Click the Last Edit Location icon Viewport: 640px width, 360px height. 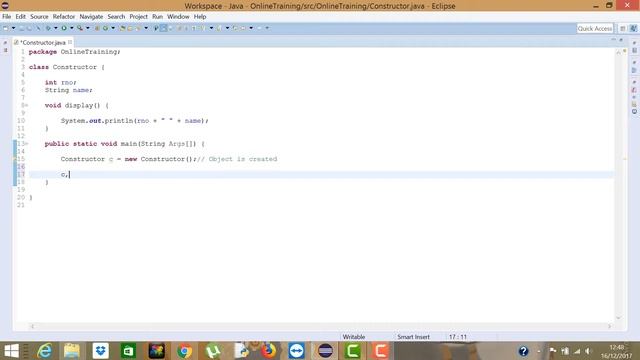235,28
